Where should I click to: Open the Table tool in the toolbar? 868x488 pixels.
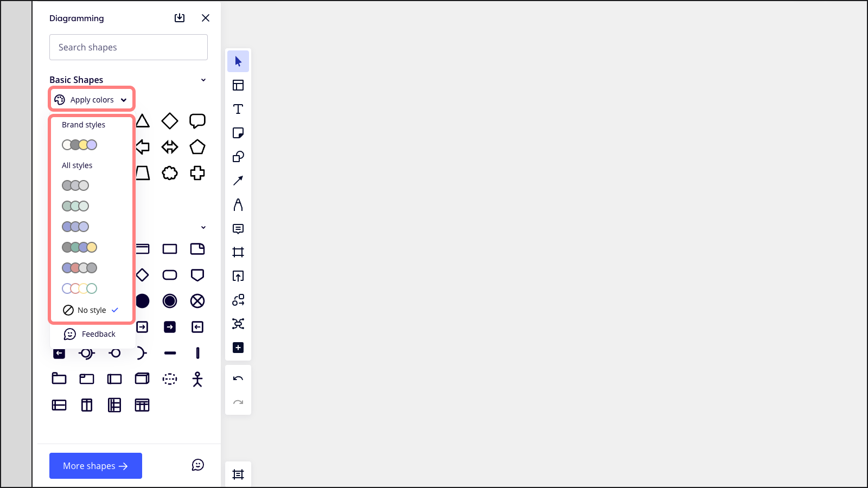(x=238, y=85)
